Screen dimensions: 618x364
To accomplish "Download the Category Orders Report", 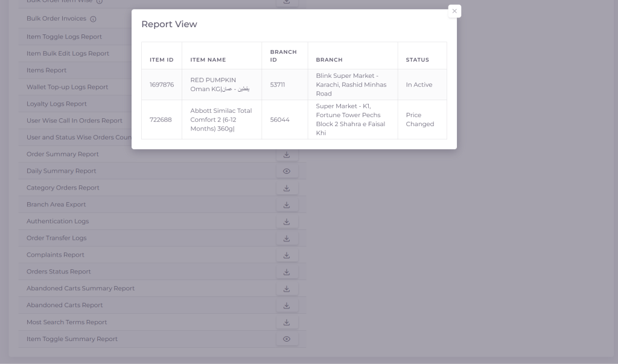I will pyautogui.click(x=287, y=188).
